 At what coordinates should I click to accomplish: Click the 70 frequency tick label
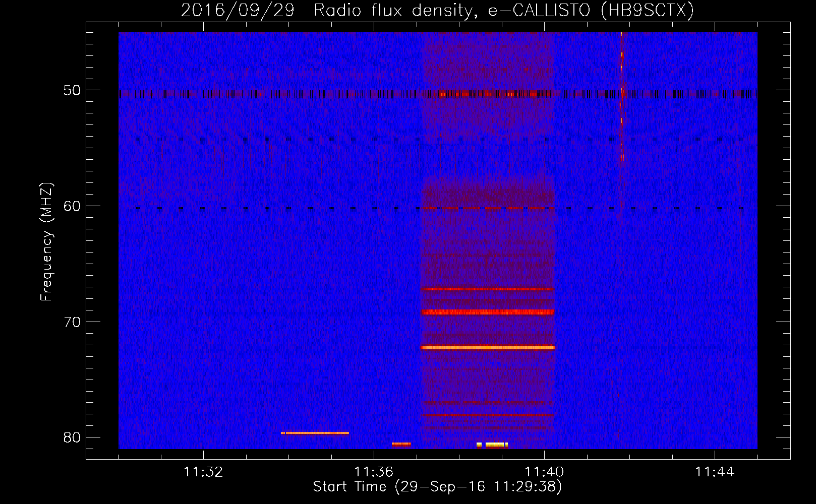click(72, 322)
